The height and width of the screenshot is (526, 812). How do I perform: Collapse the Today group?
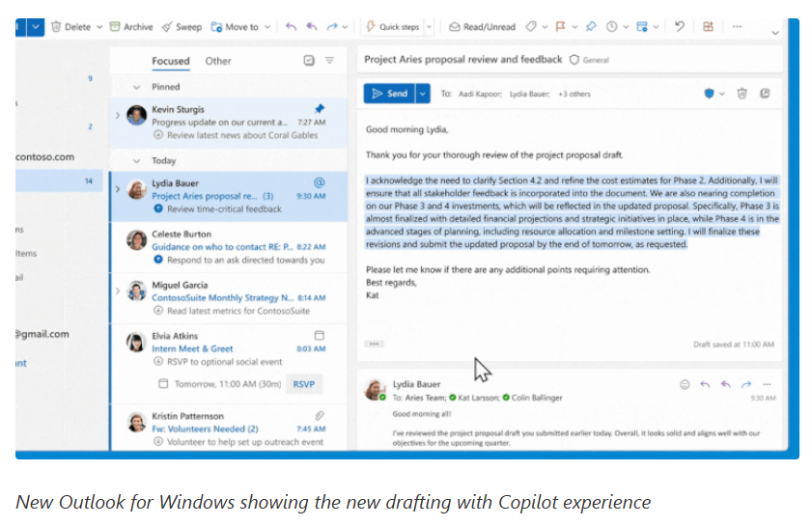pyautogui.click(x=137, y=161)
